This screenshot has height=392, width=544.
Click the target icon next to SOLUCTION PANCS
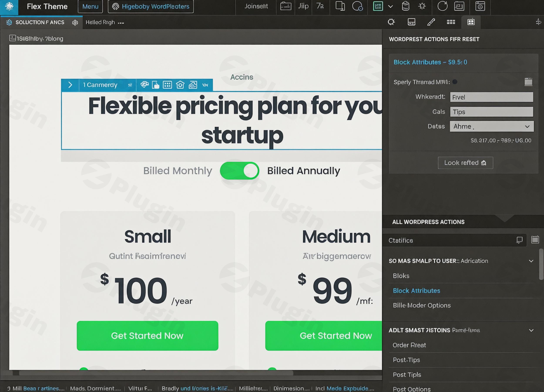click(x=75, y=23)
